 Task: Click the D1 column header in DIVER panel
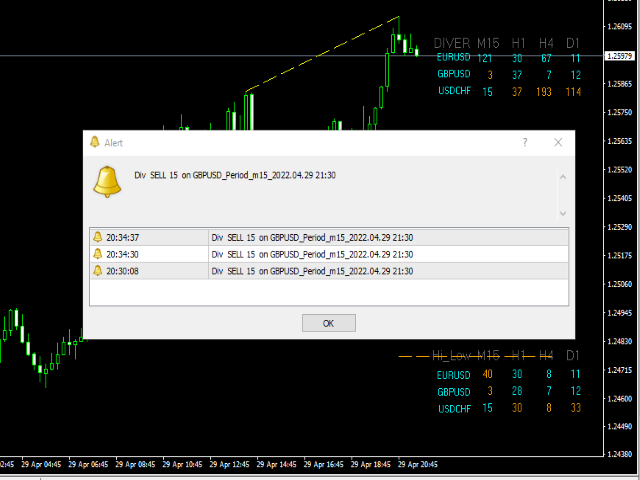click(573, 43)
